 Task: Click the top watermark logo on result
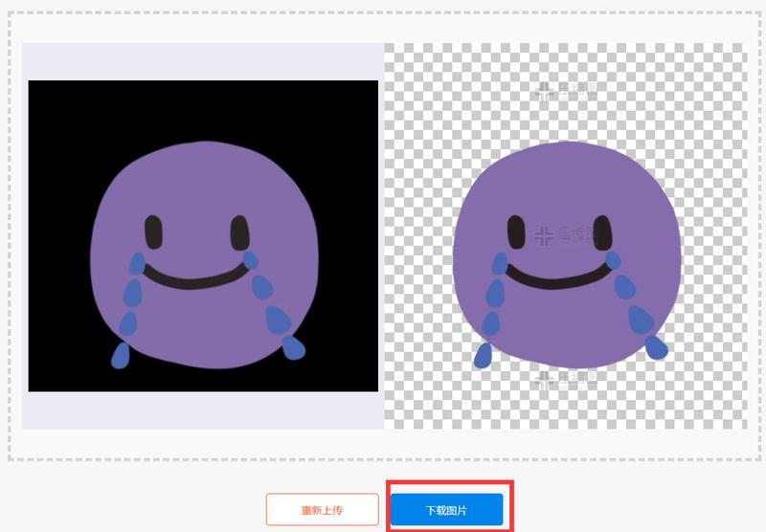[565, 91]
